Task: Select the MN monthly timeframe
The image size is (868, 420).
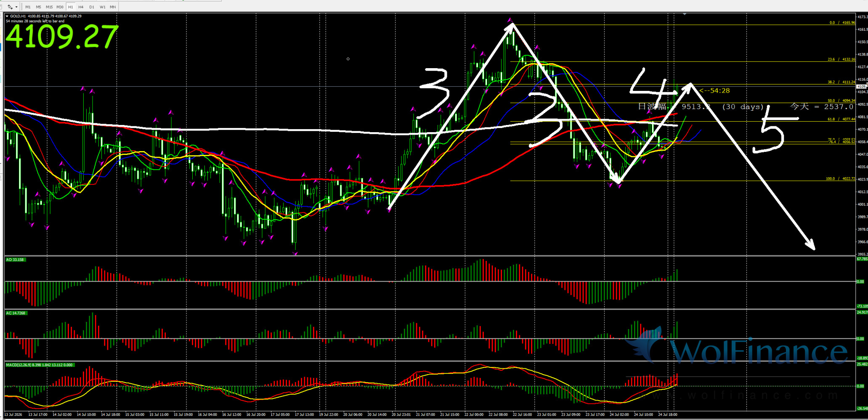Action: [113, 7]
